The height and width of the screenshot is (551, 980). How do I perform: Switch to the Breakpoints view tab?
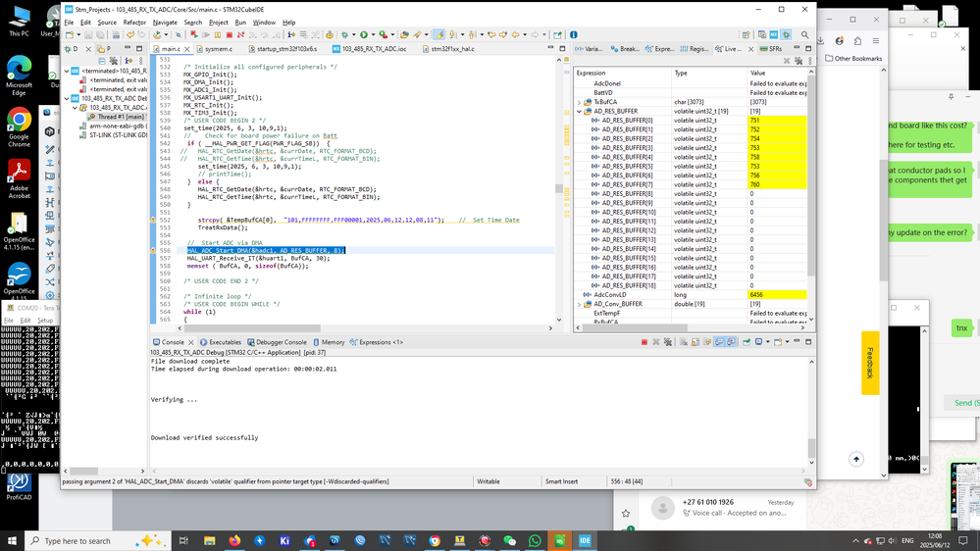[624, 49]
